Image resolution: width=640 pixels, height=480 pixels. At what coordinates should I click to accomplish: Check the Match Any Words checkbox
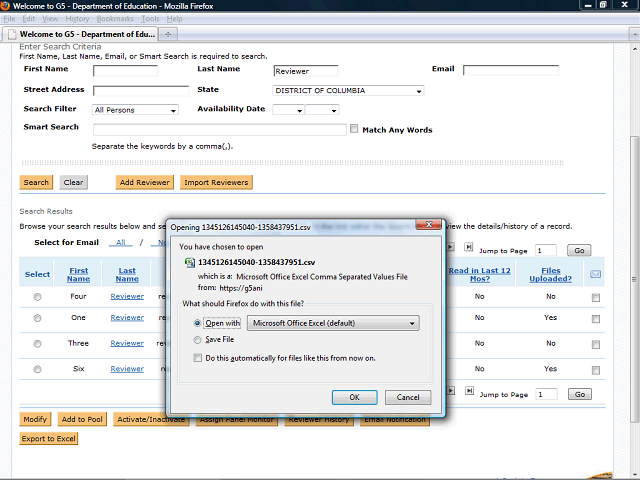pyautogui.click(x=354, y=129)
